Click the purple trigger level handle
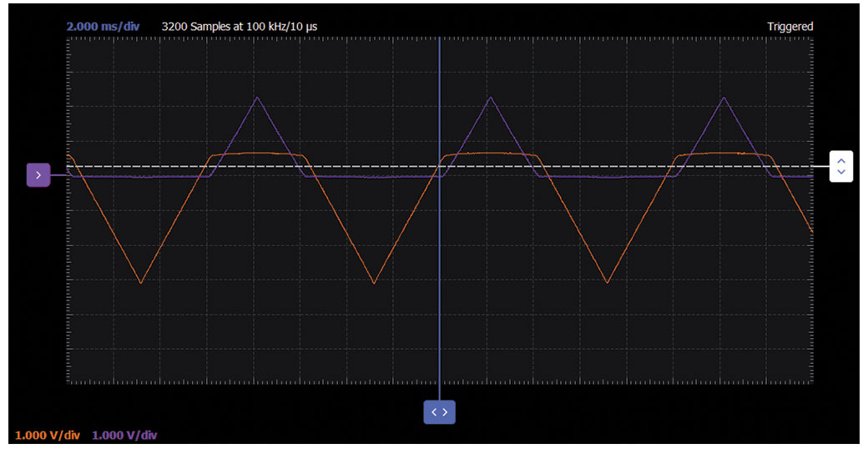The image size is (868, 449). click(38, 175)
